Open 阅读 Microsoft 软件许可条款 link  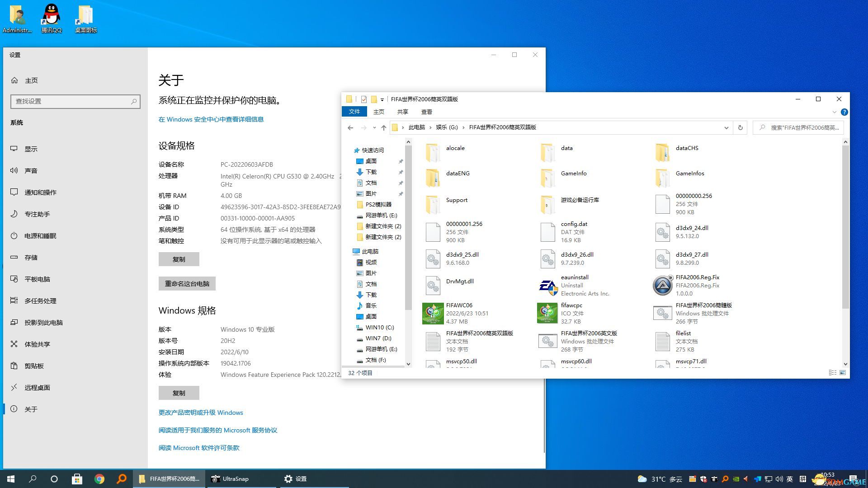coord(199,448)
